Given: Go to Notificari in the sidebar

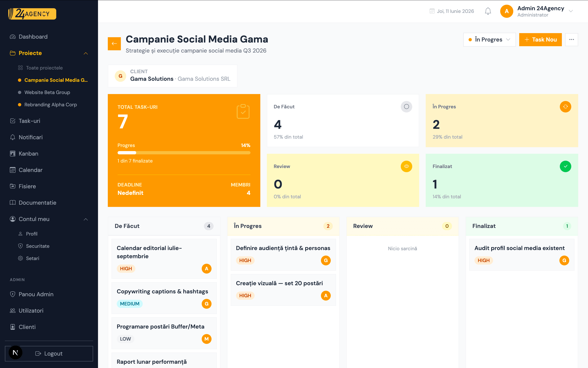Looking at the screenshot, I should [49, 137].
